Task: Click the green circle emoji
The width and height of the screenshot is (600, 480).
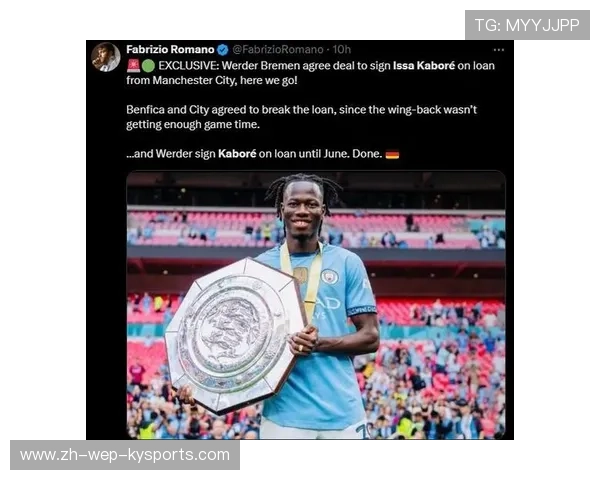Action: pyautogui.click(x=148, y=66)
